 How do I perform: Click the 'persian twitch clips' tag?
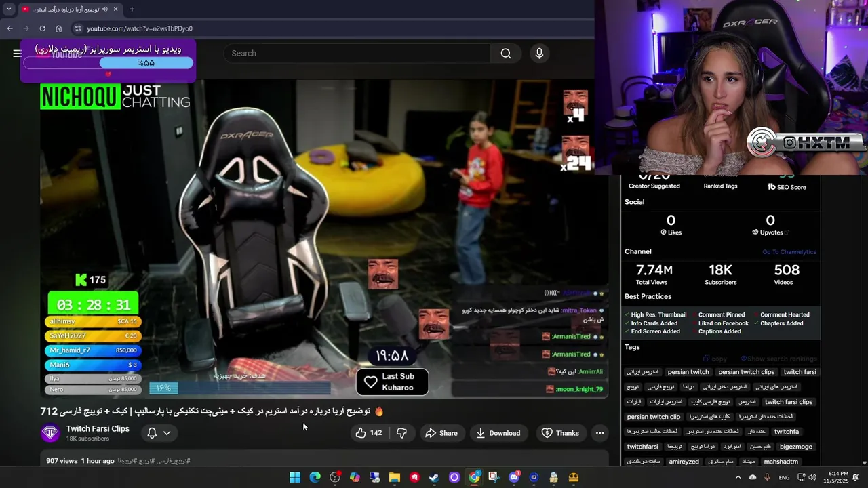[746, 372]
